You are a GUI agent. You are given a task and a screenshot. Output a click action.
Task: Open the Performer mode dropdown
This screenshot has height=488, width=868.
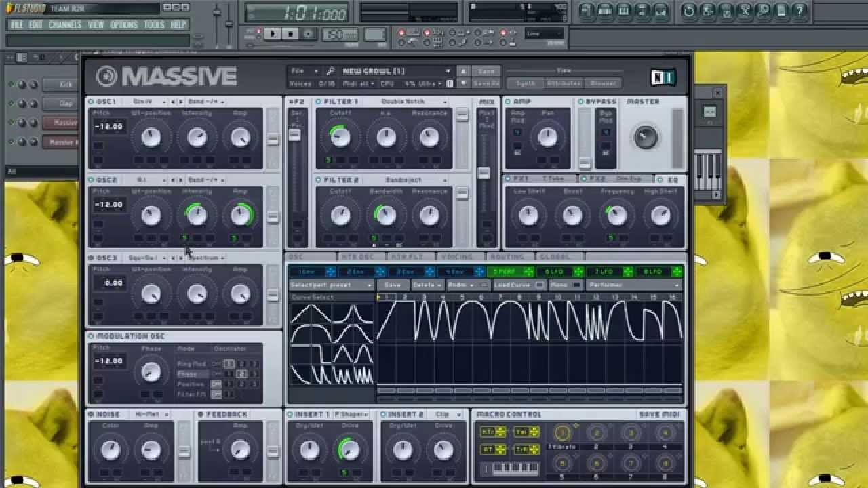click(634, 285)
